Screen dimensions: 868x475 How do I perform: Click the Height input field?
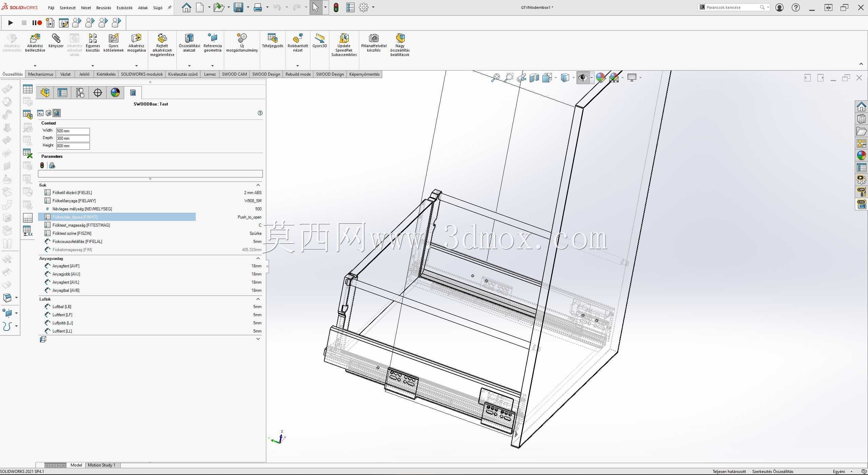(x=73, y=146)
